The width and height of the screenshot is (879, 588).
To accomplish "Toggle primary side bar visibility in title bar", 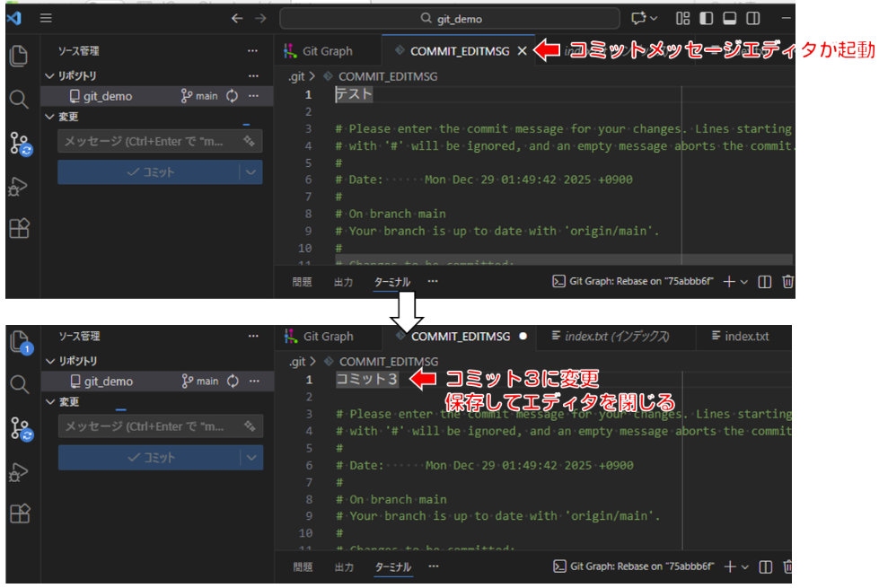I will pos(707,18).
